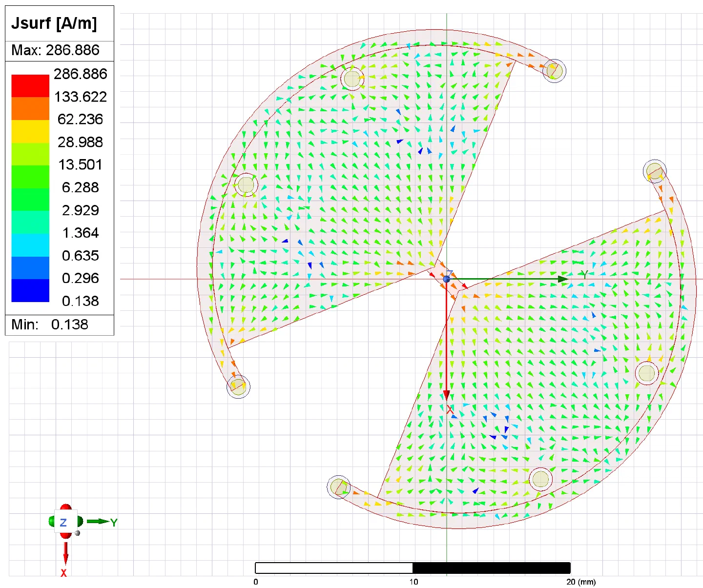Viewport: 703px width, 588px height.
Task: Click the 6.288 legend scale value
Action: pyautogui.click(x=81, y=187)
